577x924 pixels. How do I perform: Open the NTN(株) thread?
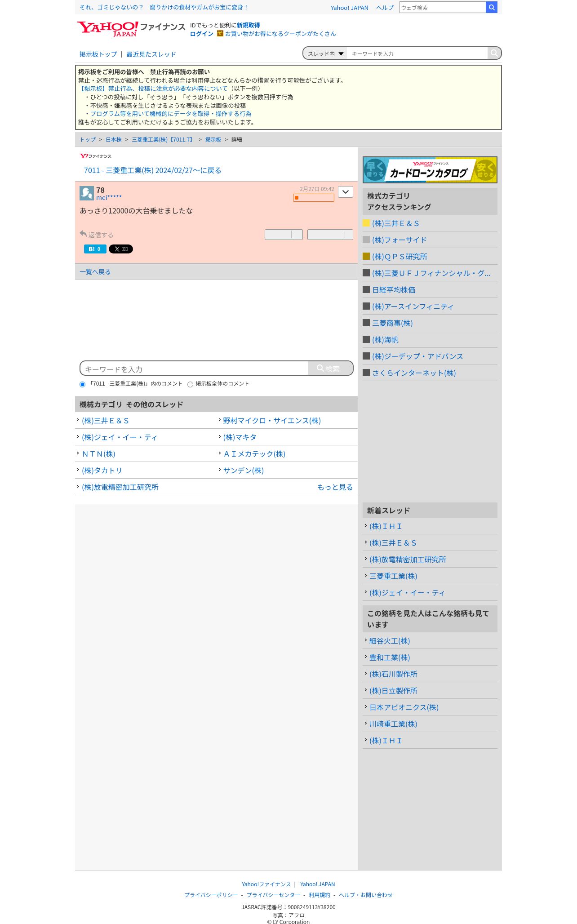point(98,454)
